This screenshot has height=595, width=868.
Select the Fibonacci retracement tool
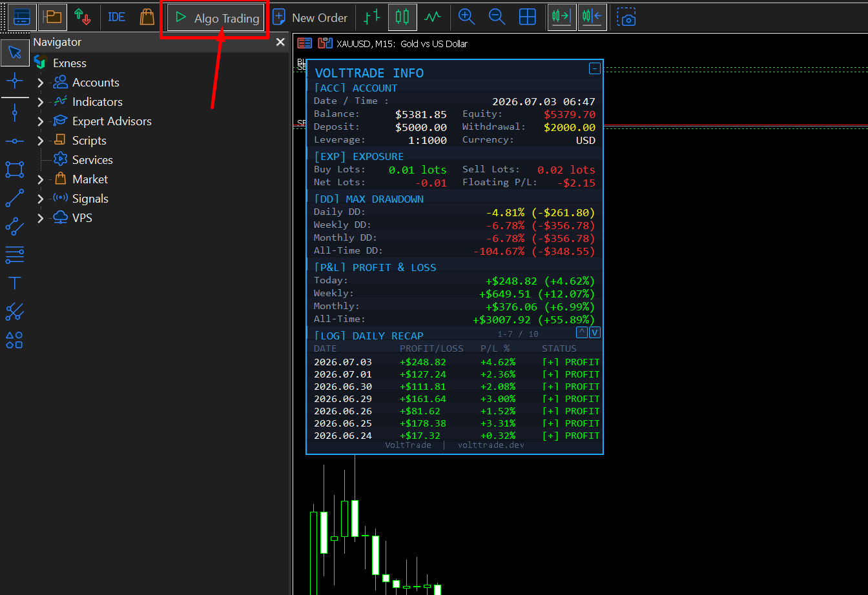[15, 255]
